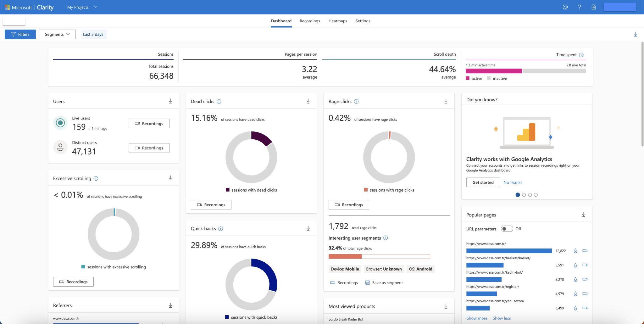This screenshot has width=644, height=324.
Task: Click the Total sessions value 66,348
Action: pyautogui.click(x=161, y=76)
